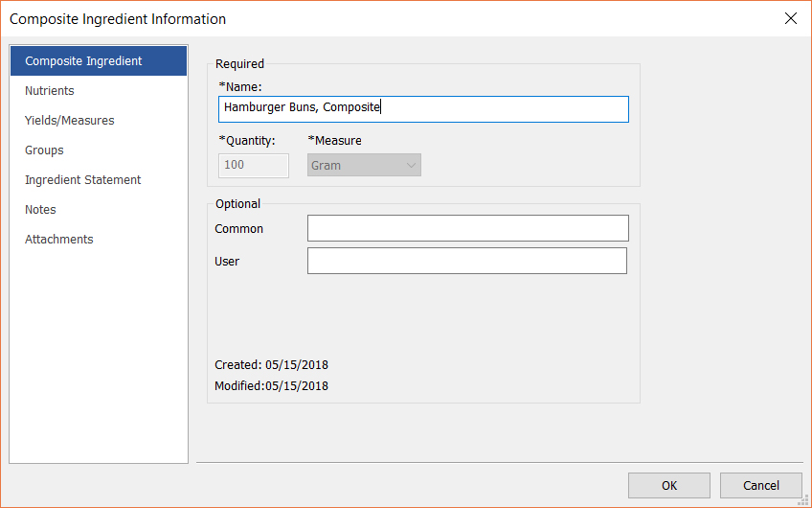The image size is (812, 508).
Task: Click the Modified date text
Action: point(272,386)
